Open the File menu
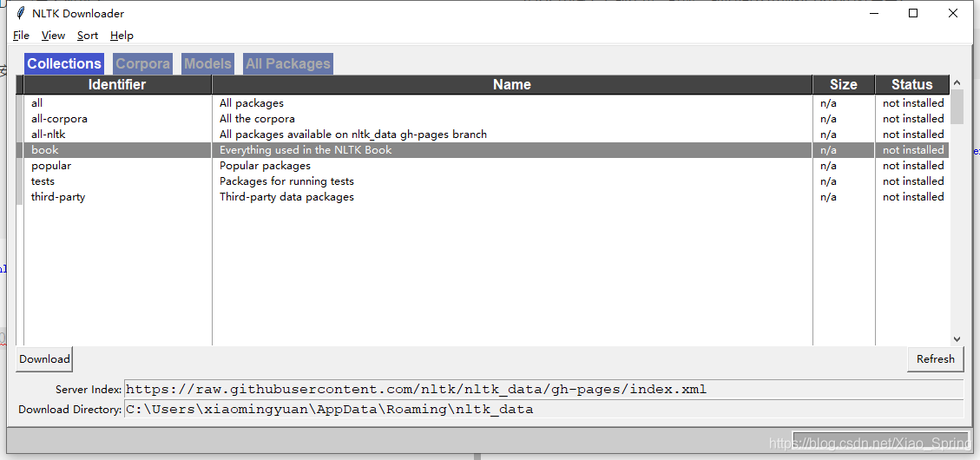 (x=21, y=36)
